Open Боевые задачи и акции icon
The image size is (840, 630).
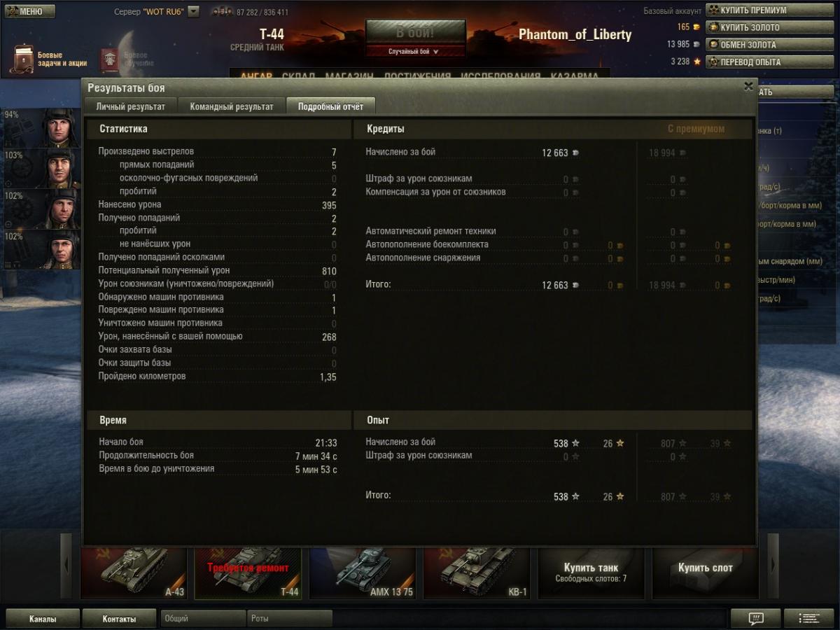[x=22, y=59]
